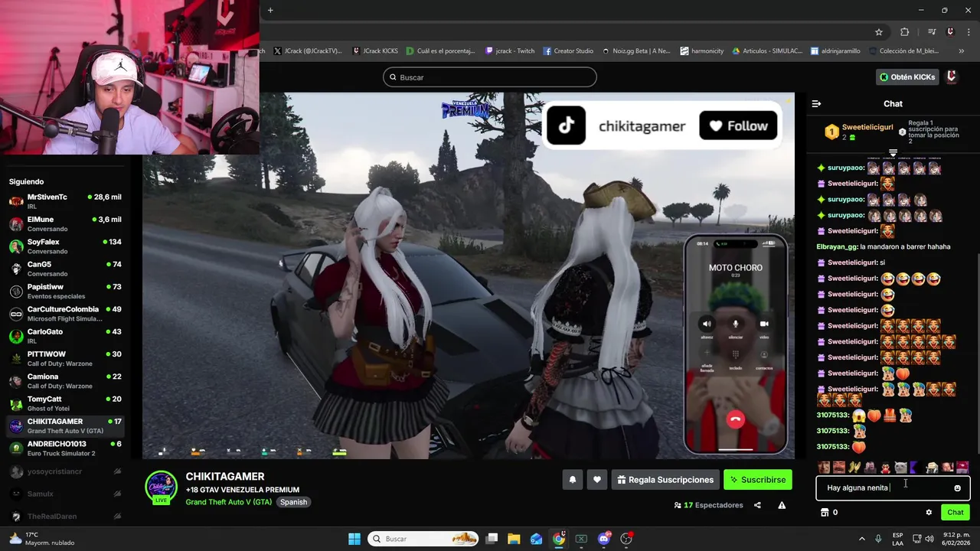Click the Kick Buscar search field
980x551 pixels.
coord(490,77)
